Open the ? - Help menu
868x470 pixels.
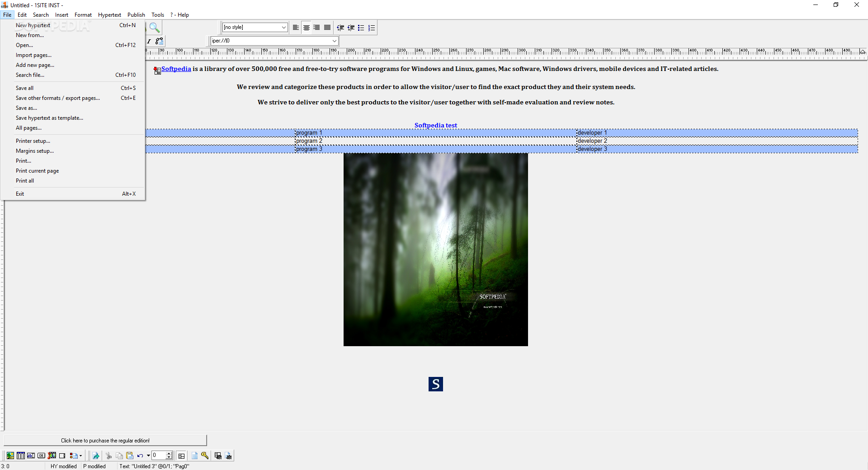click(x=179, y=15)
